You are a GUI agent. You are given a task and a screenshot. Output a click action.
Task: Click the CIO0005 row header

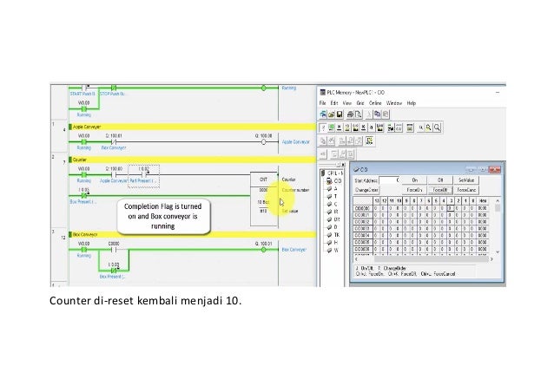[x=362, y=242]
